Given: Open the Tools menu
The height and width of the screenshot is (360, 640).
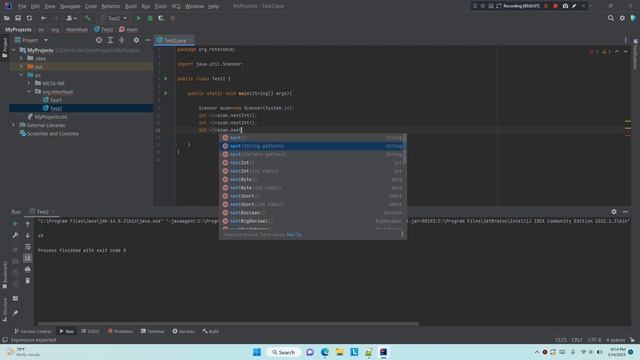Looking at the screenshot, I should click(x=160, y=6).
